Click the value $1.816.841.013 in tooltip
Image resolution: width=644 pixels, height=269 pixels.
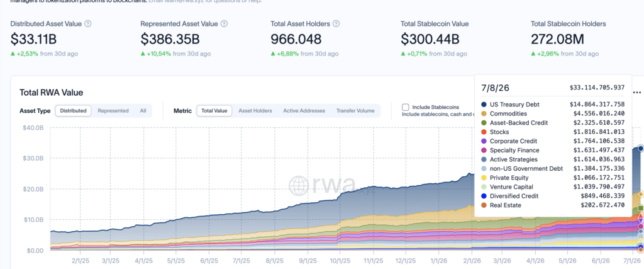click(x=599, y=132)
